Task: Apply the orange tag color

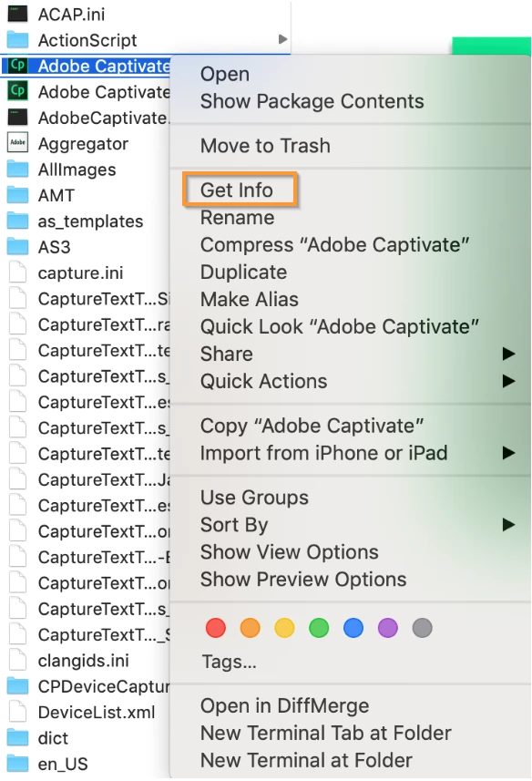Action: 250,628
